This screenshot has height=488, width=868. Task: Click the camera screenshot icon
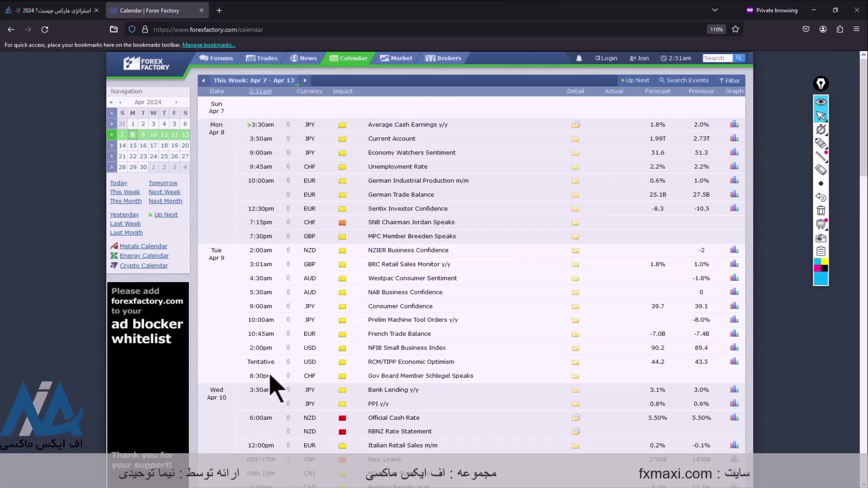[x=821, y=238]
